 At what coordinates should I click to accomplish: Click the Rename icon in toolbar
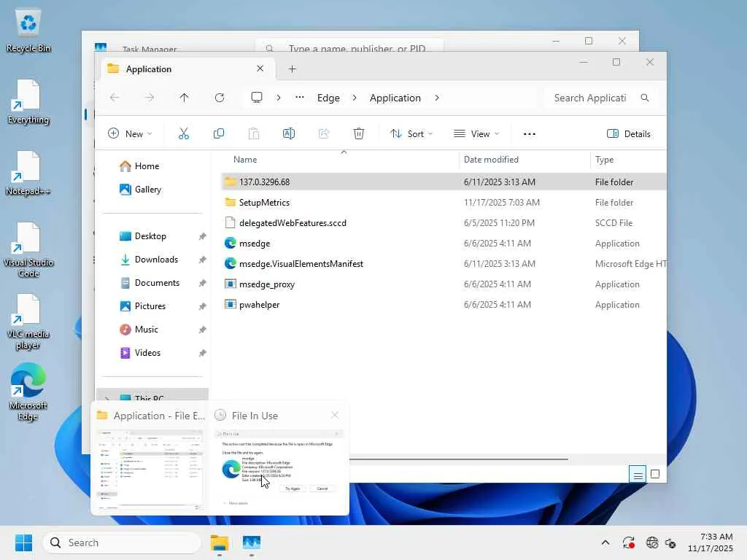coord(289,134)
